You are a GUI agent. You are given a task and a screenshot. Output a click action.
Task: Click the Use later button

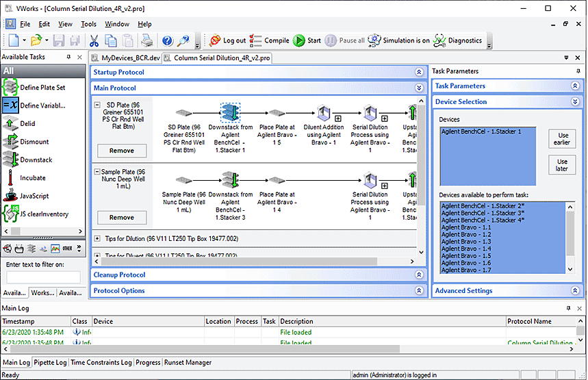click(x=562, y=165)
